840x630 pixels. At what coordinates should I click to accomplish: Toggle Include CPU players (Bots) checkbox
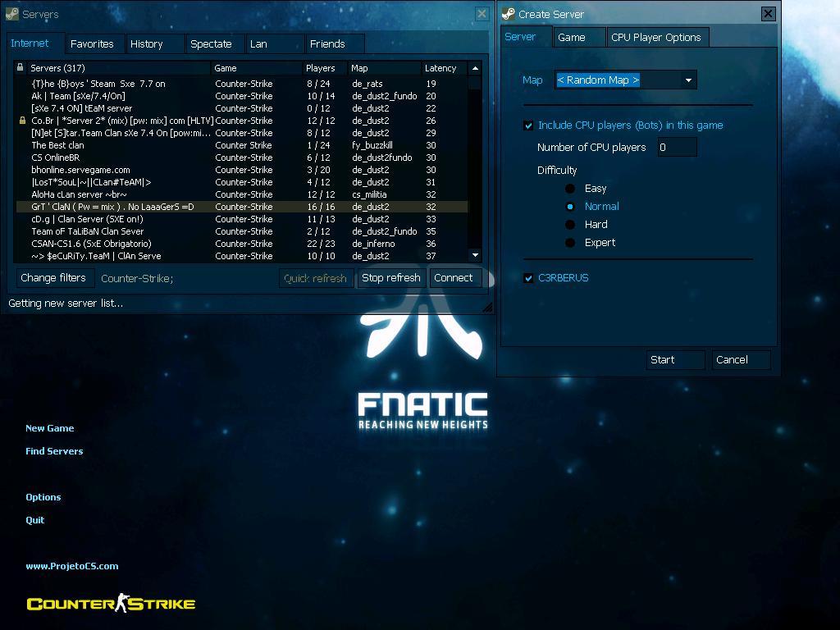tap(528, 126)
